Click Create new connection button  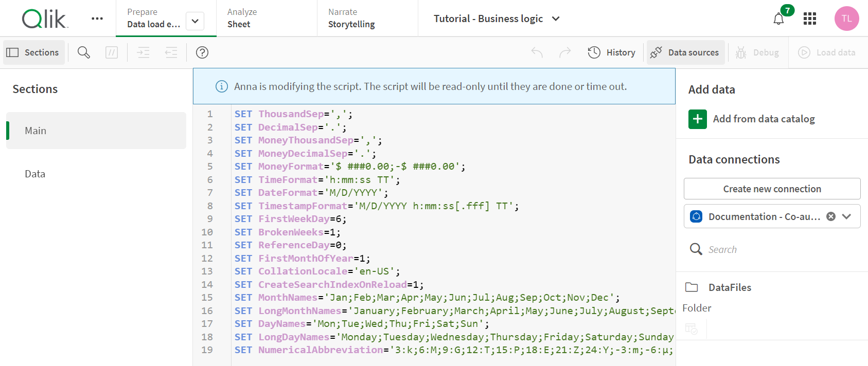[772, 189]
